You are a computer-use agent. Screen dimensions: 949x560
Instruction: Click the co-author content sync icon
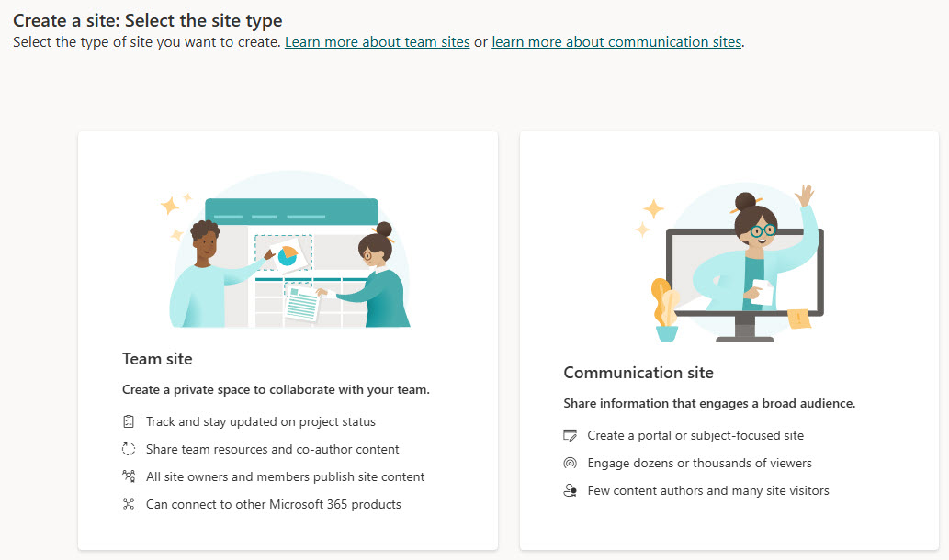(x=130, y=449)
